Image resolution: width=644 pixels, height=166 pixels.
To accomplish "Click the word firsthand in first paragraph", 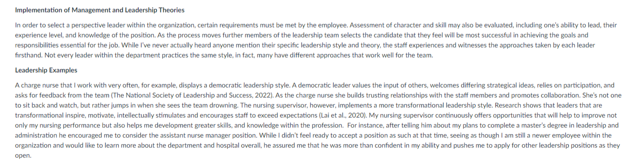I will (x=29, y=55).
